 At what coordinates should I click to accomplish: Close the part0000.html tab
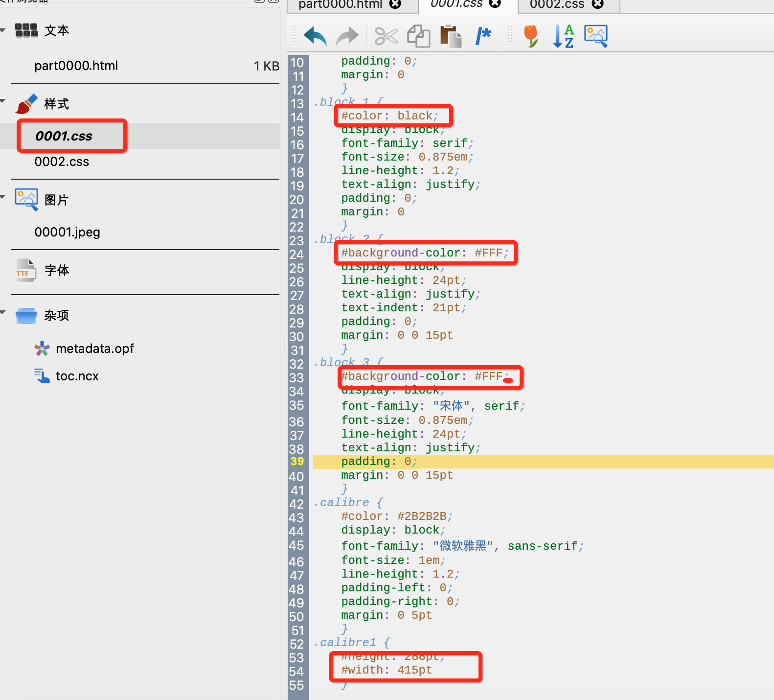(x=395, y=4)
